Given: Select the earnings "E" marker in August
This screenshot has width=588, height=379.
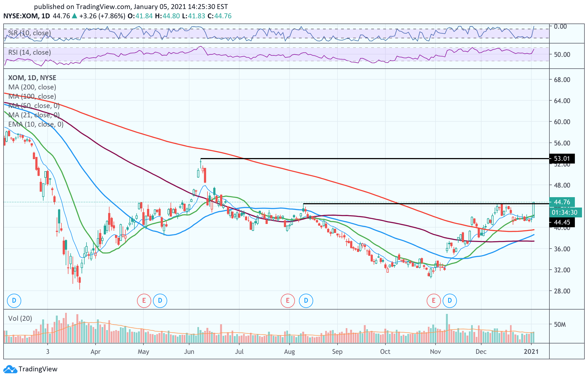Looking at the screenshot, I should (287, 300).
